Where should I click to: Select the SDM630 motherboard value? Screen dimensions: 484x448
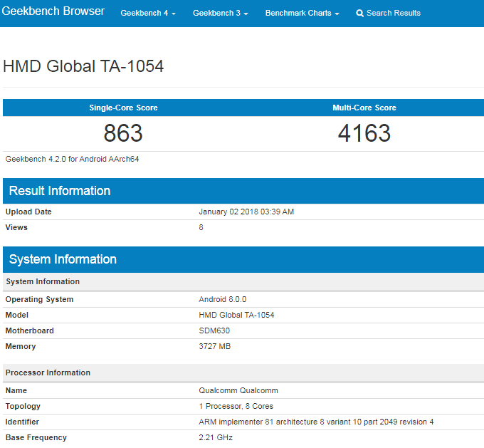[x=214, y=330]
